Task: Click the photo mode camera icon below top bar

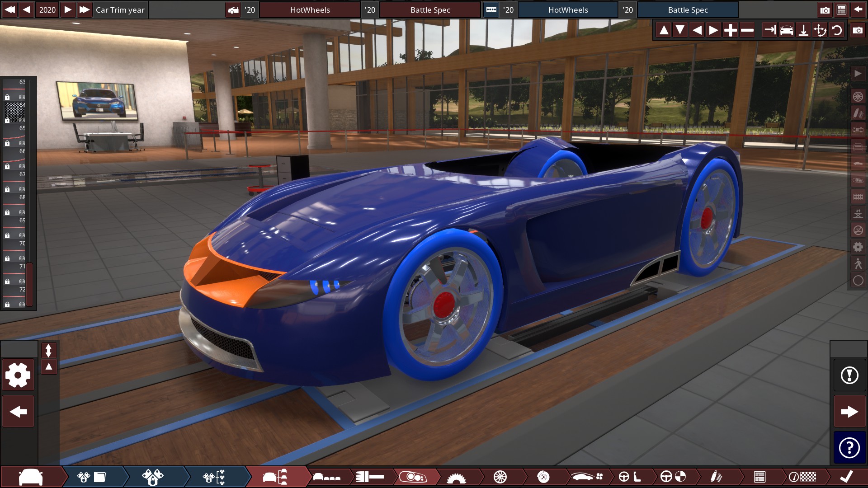Action: pyautogui.click(x=858, y=30)
